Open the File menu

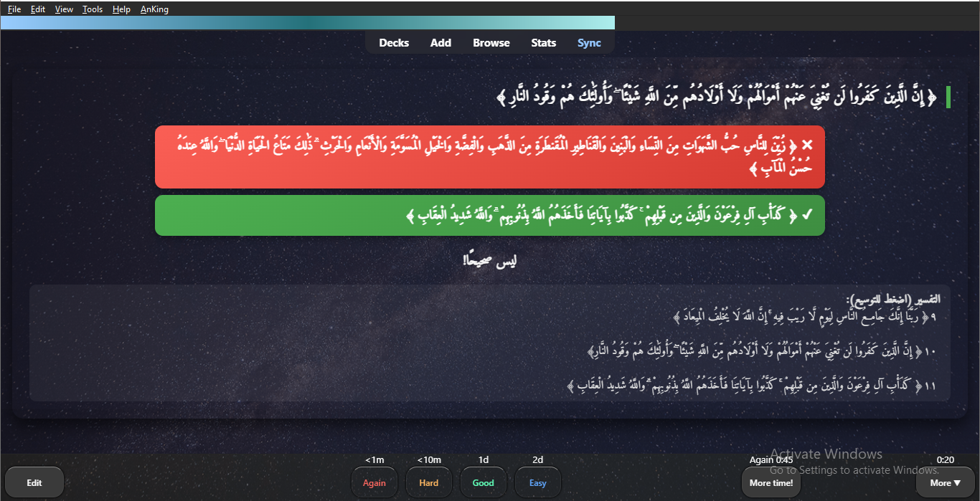[x=14, y=9]
